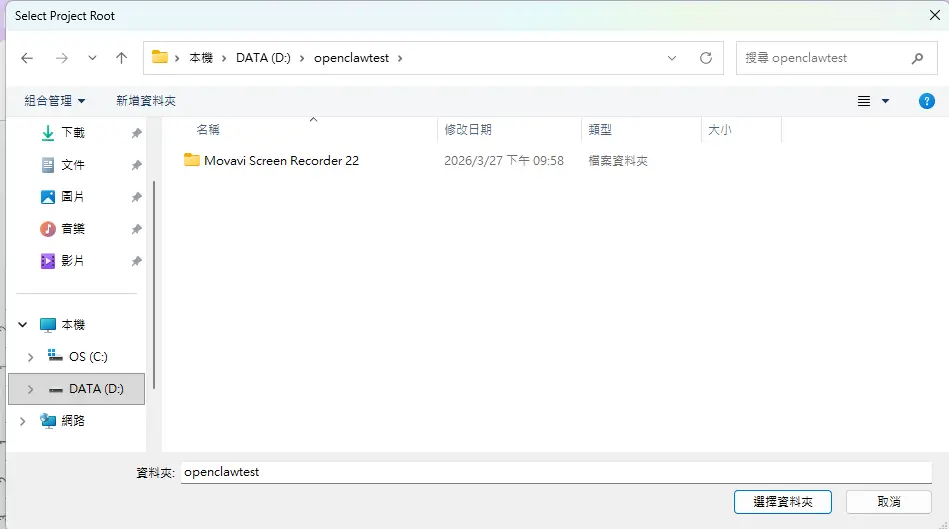Open the recent locations chevron
This screenshot has height=529, width=949.
pos(92,58)
